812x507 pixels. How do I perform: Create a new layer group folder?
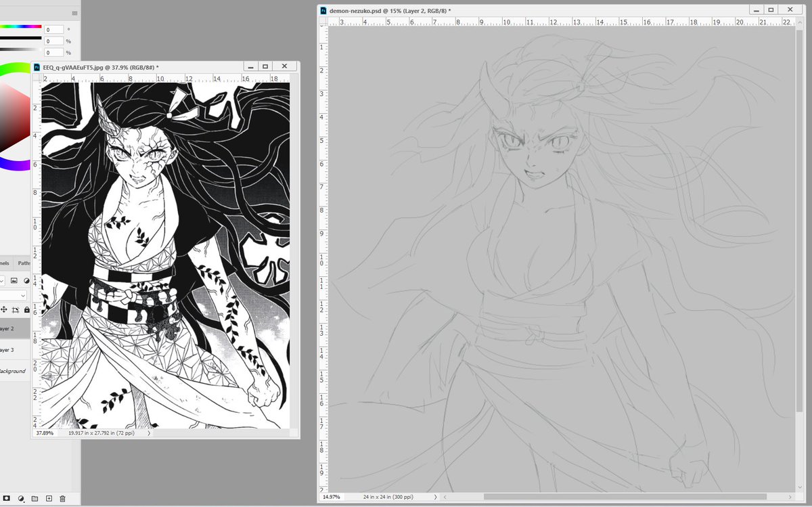[35, 499]
